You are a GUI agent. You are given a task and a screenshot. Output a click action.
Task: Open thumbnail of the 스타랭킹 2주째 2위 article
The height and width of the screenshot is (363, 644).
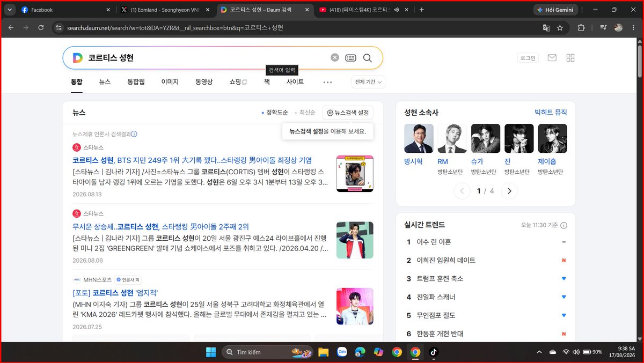[355, 240]
